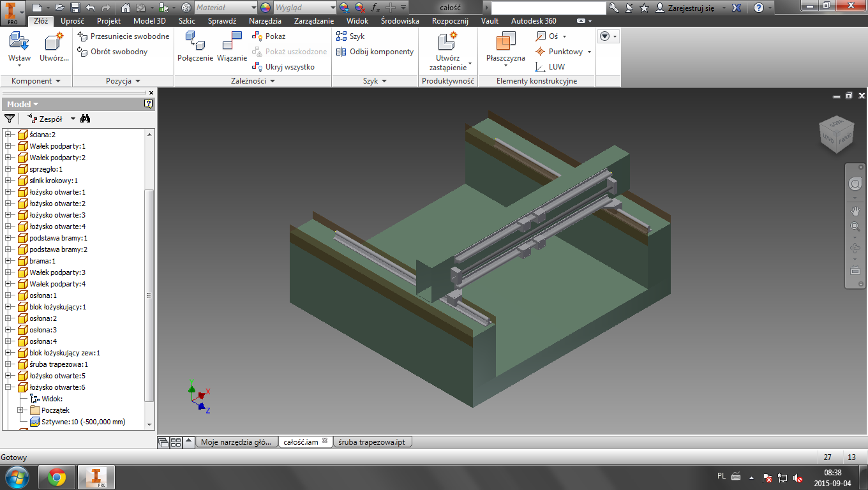Click the New file icon in quick access
This screenshot has width=868, height=490.
click(37, 8)
